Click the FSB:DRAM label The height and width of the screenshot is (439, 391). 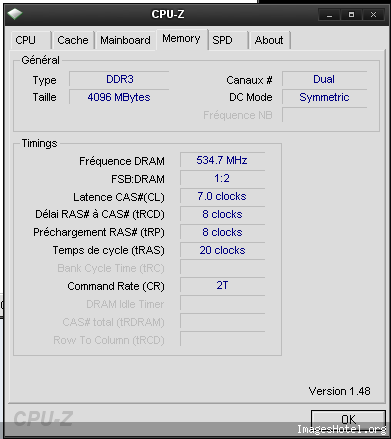[138, 179]
